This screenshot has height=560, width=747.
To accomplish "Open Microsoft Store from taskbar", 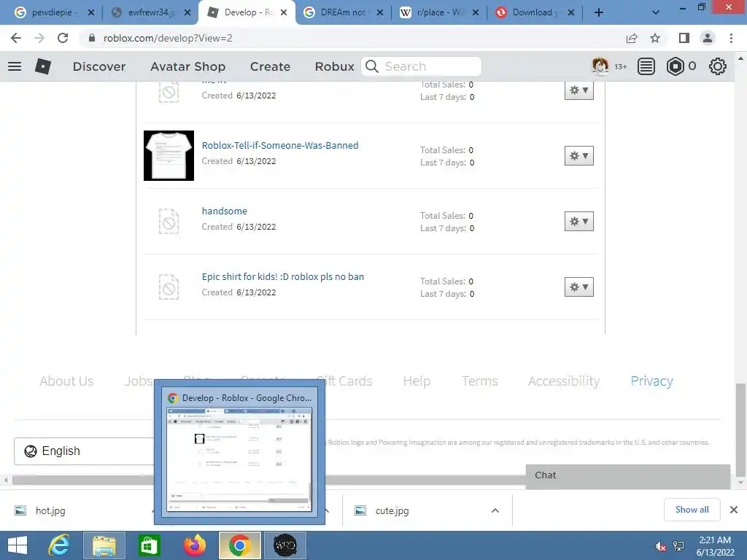I will click(x=149, y=545).
